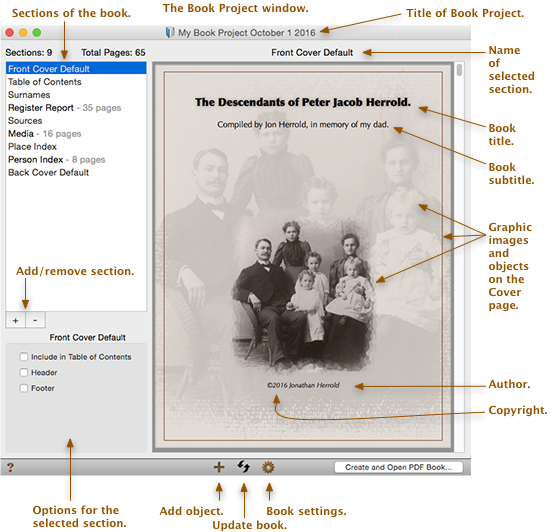Toggle the Footer checkbox
The width and height of the screenshot is (553, 532).
24,388
